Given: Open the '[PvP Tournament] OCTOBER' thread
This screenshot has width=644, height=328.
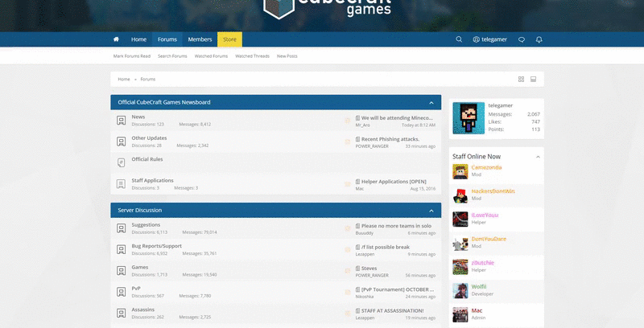Looking at the screenshot, I should (x=398, y=289).
